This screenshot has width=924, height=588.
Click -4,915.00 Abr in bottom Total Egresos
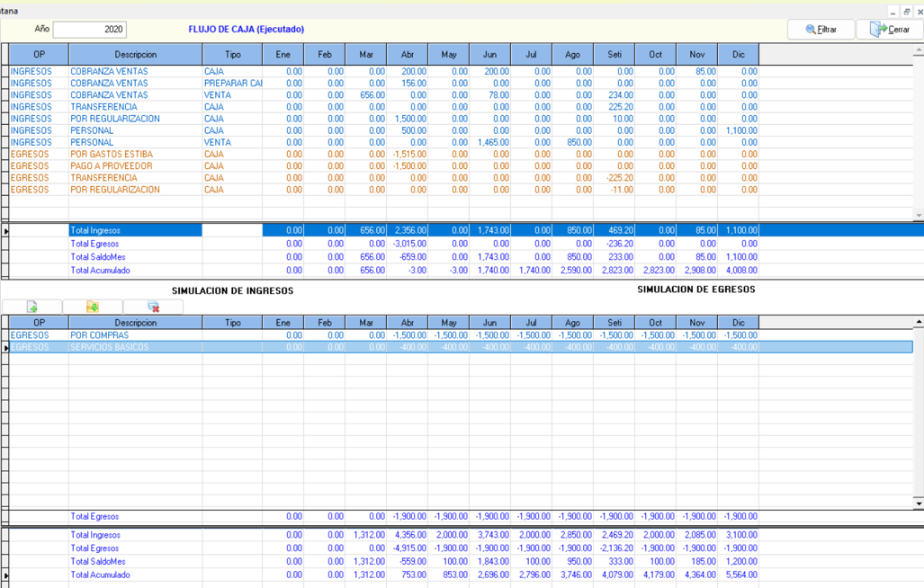click(x=408, y=548)
